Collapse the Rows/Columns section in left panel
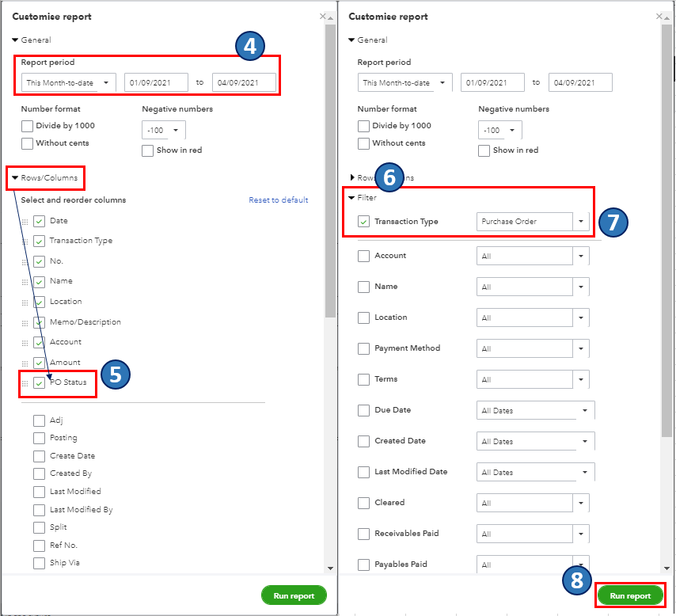The height and width of the screenshot is (616, 676). [x=15, y=178]
